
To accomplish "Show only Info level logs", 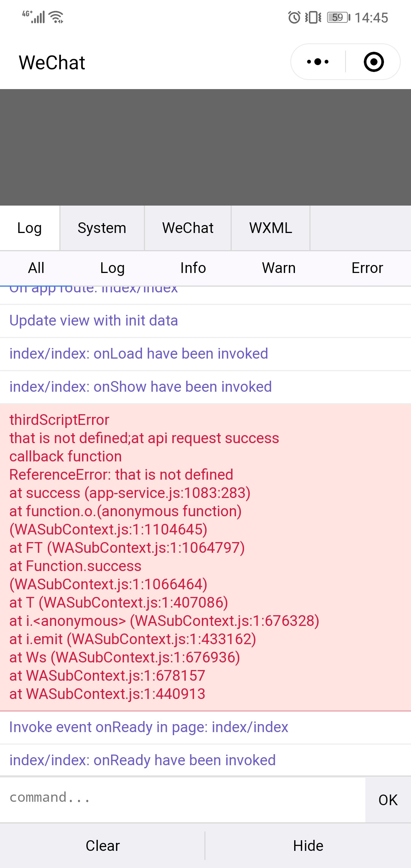I will 193,268.
